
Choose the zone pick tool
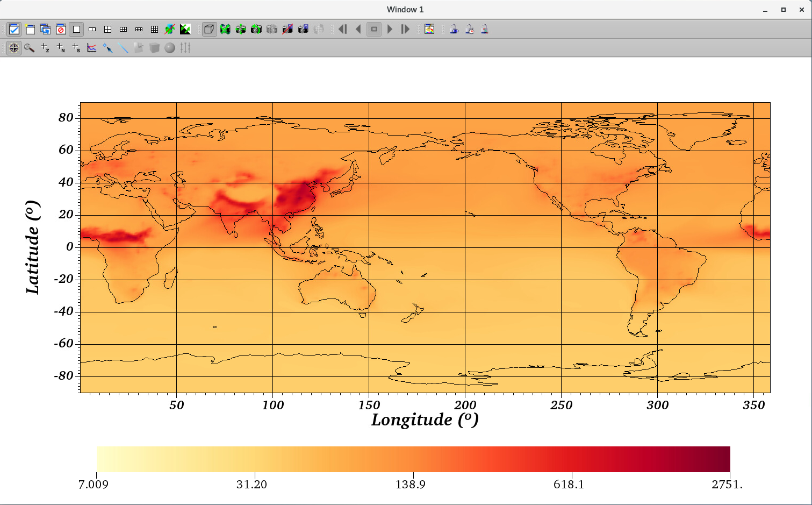coord(45,48)
